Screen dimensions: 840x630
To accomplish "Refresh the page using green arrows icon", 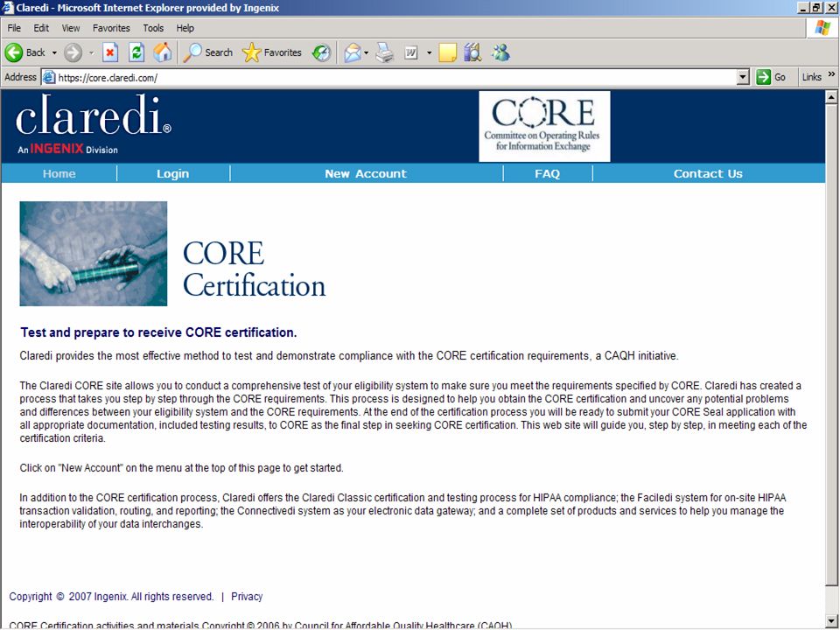I will pos(136,52).
